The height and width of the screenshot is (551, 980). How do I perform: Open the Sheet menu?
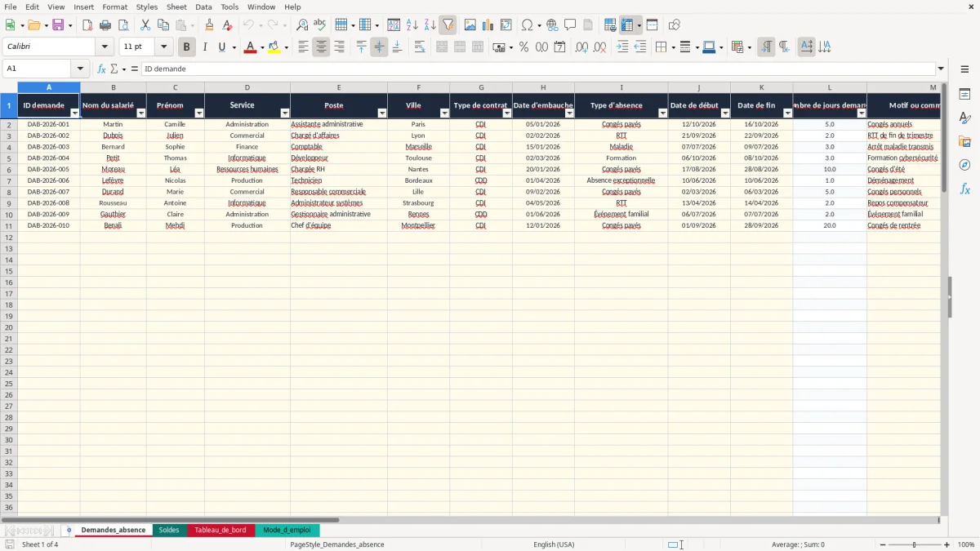click(x=176, y=7)
